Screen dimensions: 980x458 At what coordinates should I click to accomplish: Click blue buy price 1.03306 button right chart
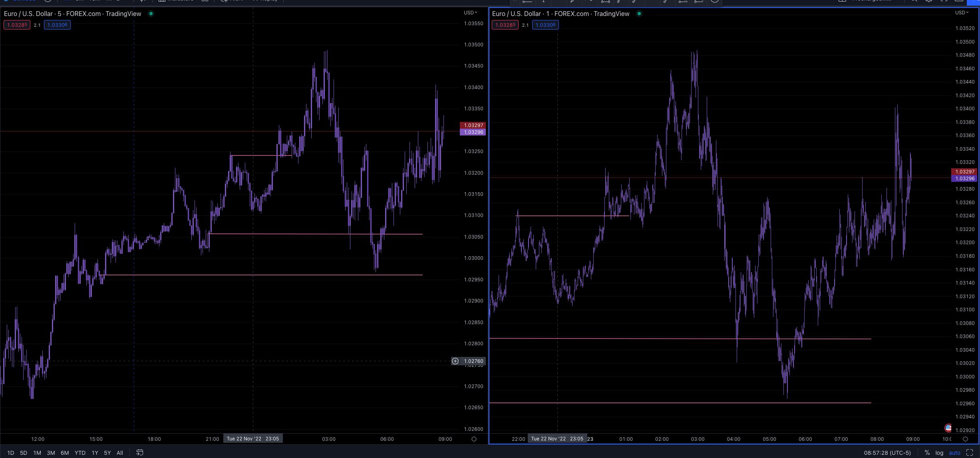tap(545, 25)
